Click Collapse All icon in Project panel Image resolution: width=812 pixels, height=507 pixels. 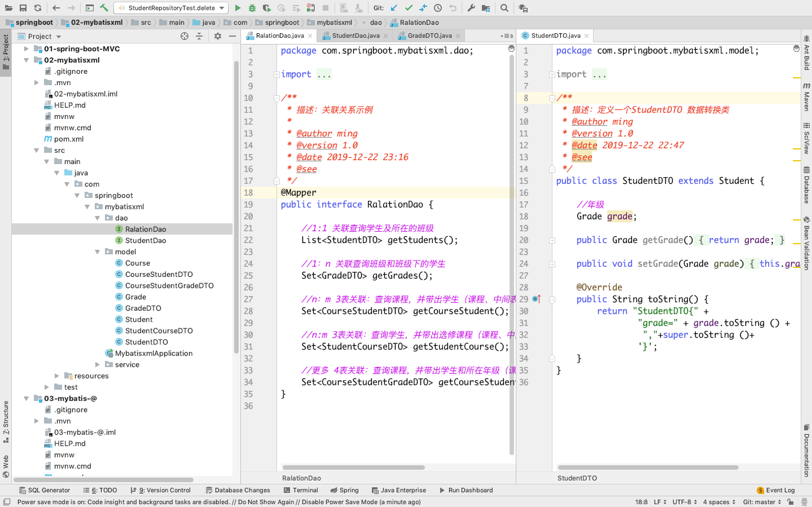click(x=199, y=36)
